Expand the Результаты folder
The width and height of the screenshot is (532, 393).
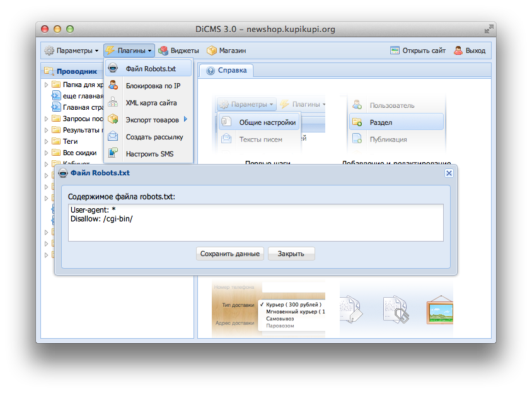(x=47, y=130)
